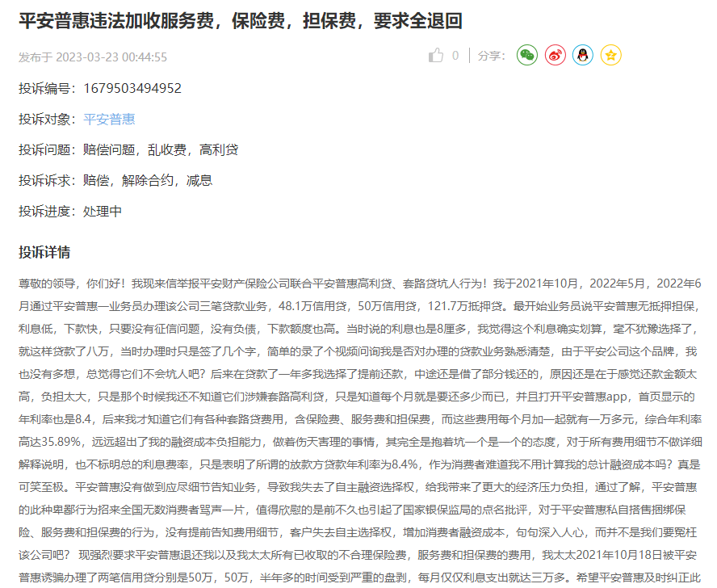717x588 pixels.
Task: Click the 投诉编号 label
Action: click(47, 88)
